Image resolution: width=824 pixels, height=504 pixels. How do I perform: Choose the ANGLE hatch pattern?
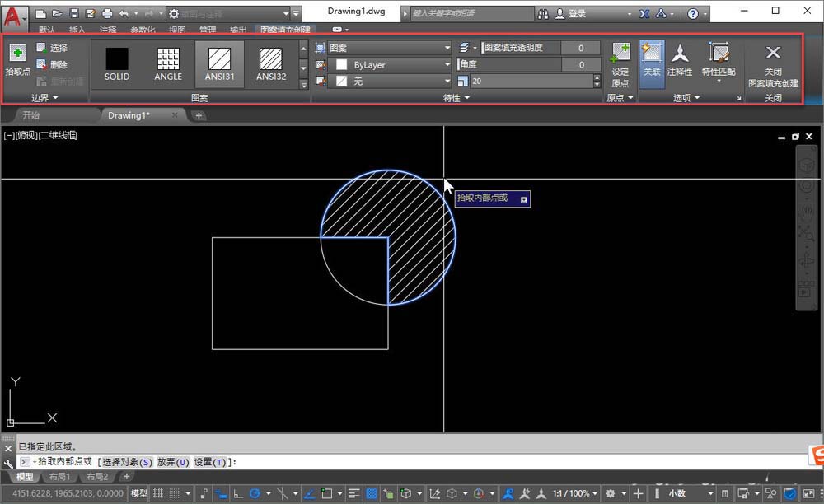click(x=168, y=63)
